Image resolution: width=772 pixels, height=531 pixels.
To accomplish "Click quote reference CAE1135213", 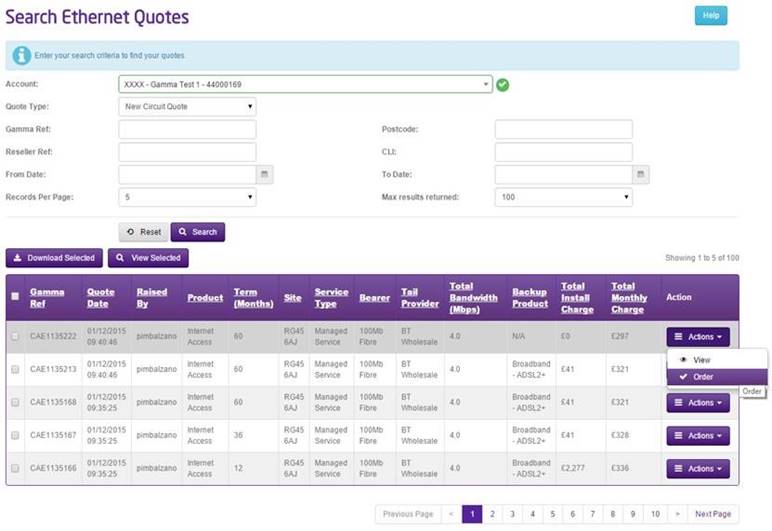I will [x=53, y=369].
